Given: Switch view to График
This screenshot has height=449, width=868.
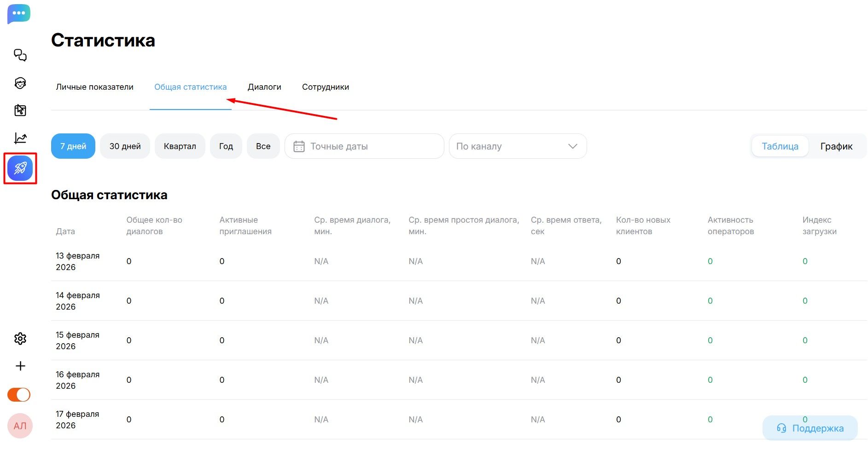Looking at the screenshot, I should 836,146.
